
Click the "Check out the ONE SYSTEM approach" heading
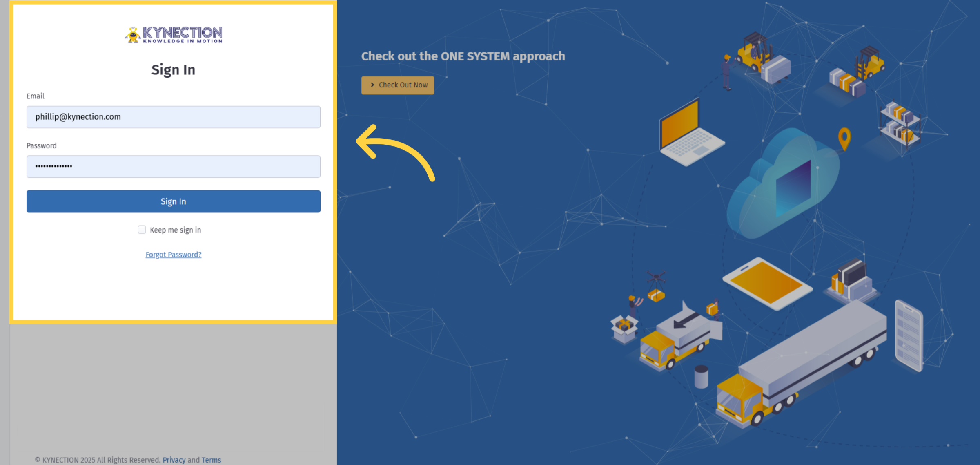[x=463, y=56]
